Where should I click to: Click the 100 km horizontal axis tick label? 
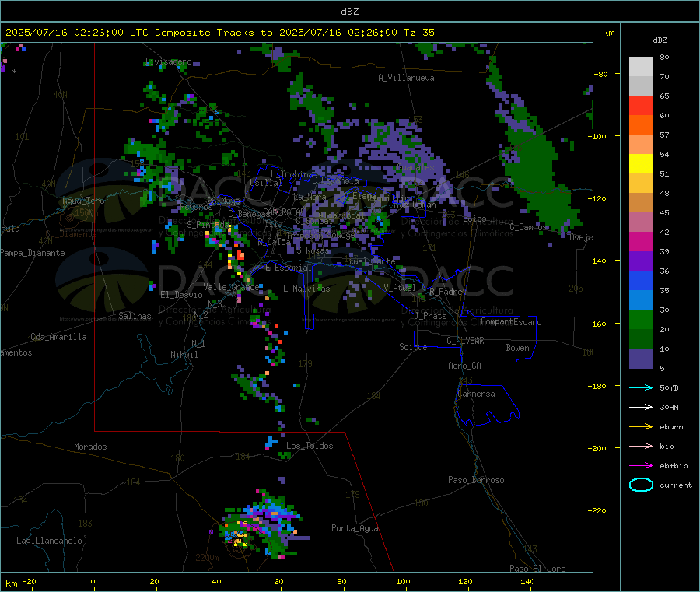click(403, 581)
